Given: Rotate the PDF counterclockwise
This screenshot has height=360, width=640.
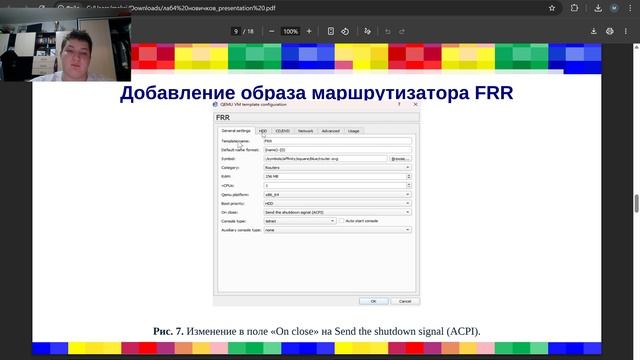Looking at the screenshot, I should point(345,31).
